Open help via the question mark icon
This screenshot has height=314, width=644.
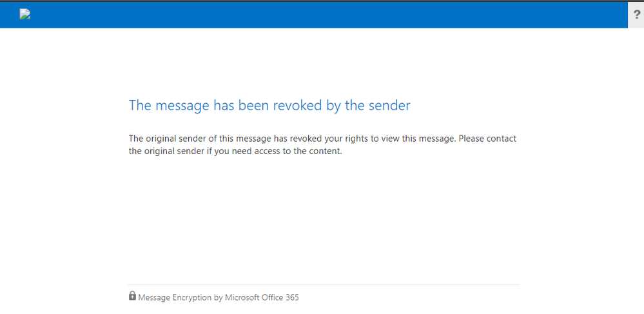click(637, 15)
